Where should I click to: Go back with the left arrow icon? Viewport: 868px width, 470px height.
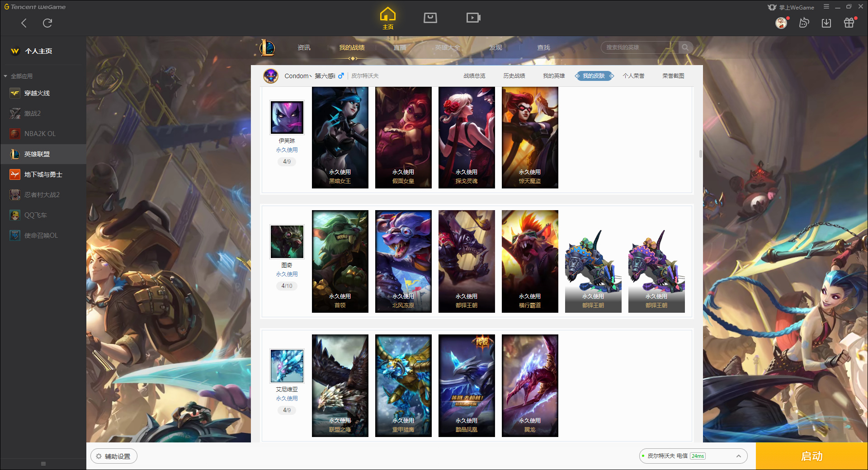click(24, 23)
